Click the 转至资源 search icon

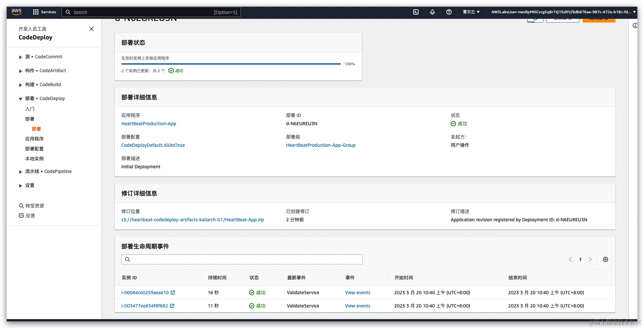point(21,206)
